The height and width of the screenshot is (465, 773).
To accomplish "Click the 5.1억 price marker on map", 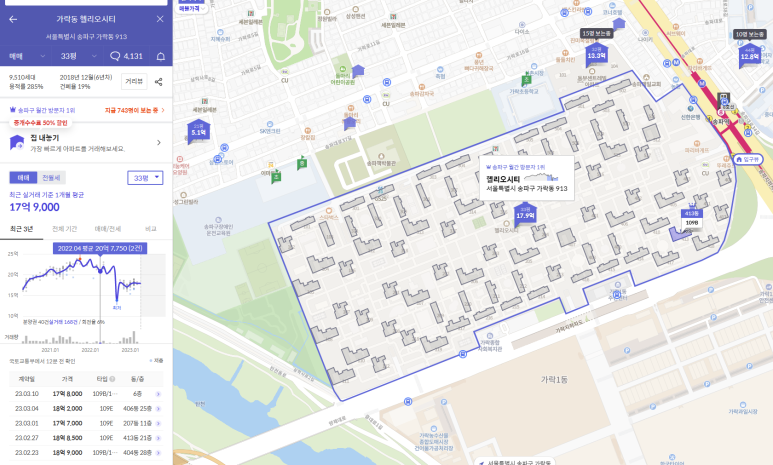I will 199,131.
